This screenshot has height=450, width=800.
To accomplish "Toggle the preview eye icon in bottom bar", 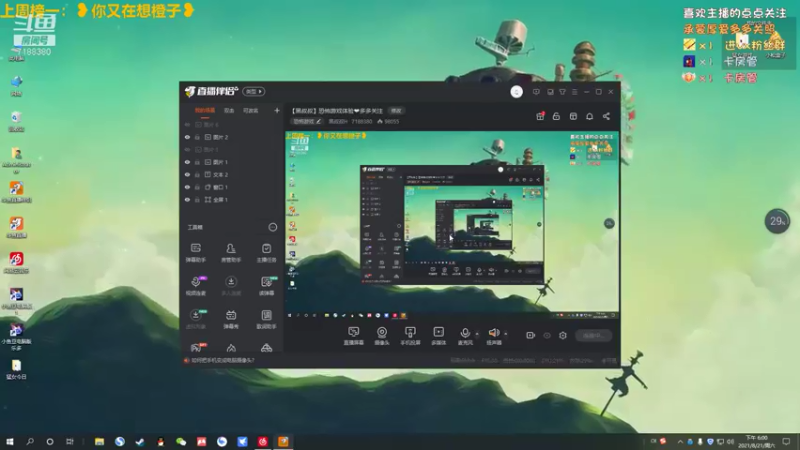I will click(x=547, y=335).
